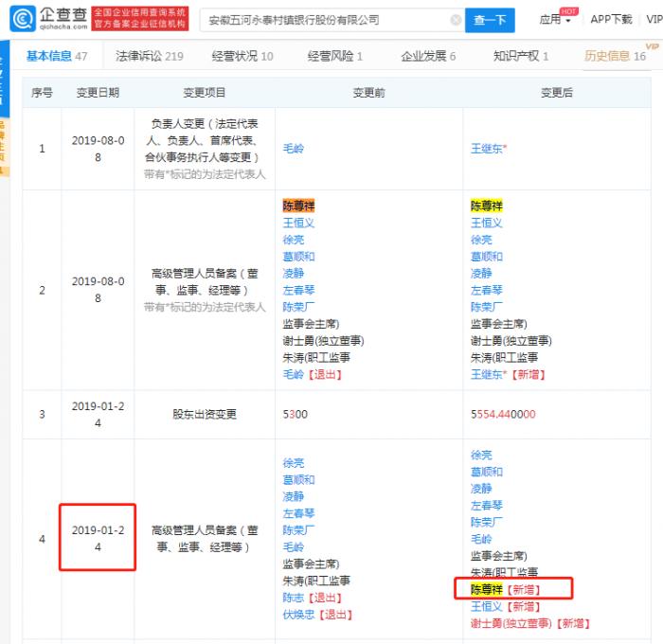Go to the 企业发展 tab
Viewport: 663px width, 644px height.
pos(428,56)
